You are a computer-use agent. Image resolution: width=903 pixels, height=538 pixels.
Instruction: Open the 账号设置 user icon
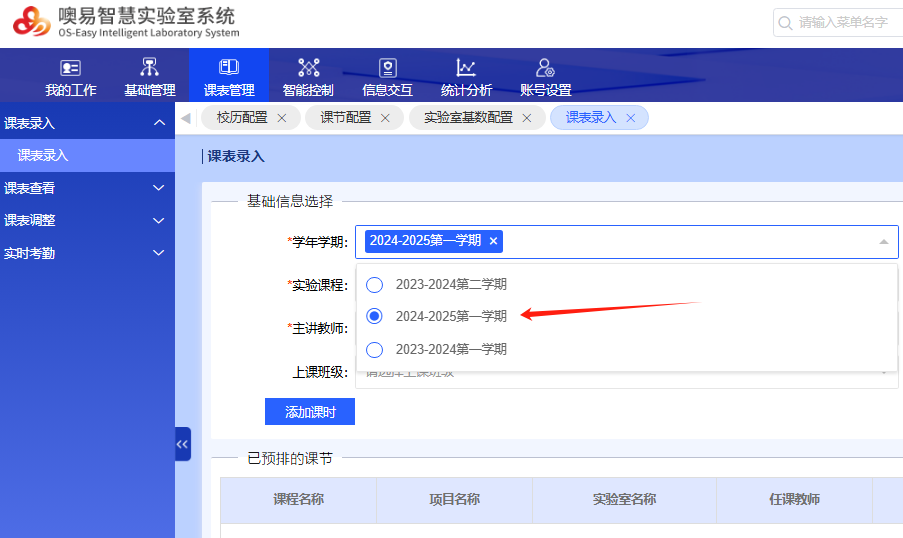click(545, 68)
